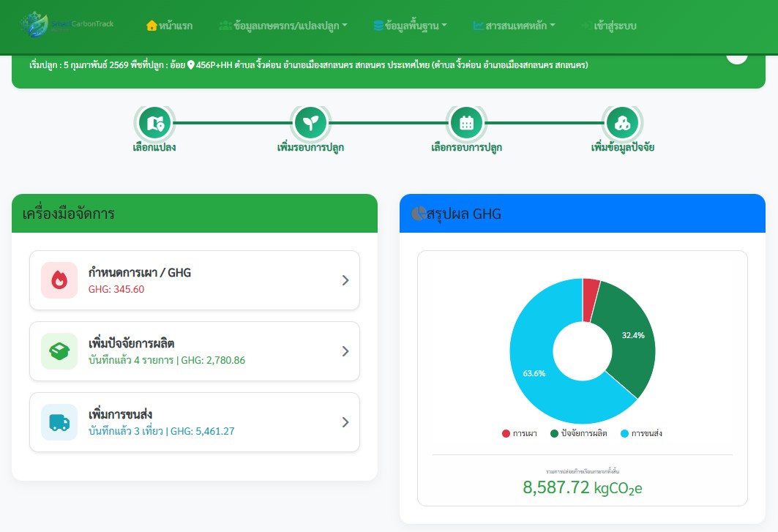Viewport: 778px width, 532px height.
Task: Go to หน้าแรก home page
Action: [x=170, y=26]
